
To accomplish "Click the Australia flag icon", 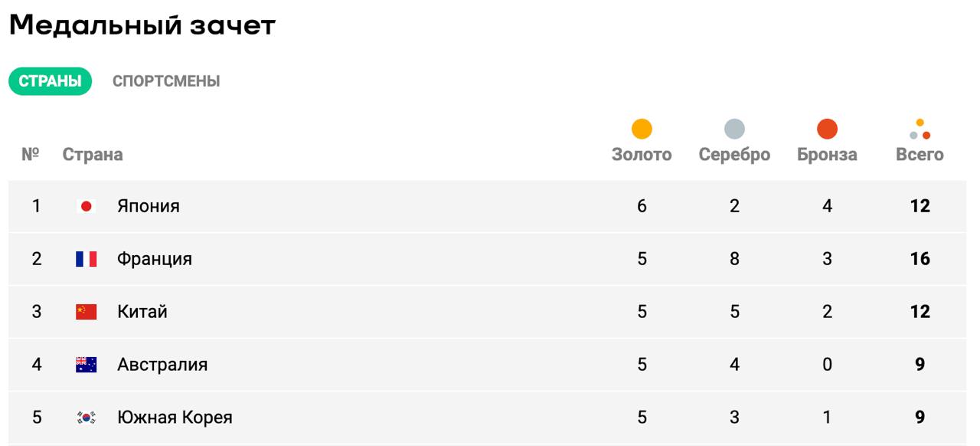I will (x=86, y=365).
